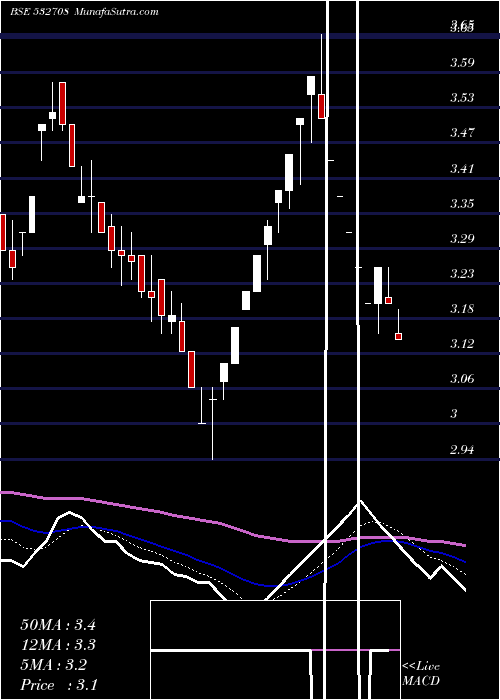Select the 3.47 price axis label
The image size is (500, 700).
tap(462, 133)
